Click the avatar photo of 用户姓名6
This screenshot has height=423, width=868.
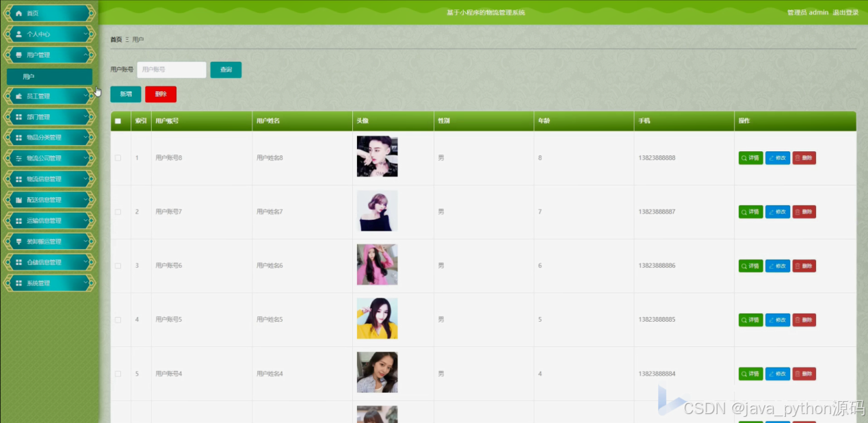pyautogui.click(x=377, y=265)
